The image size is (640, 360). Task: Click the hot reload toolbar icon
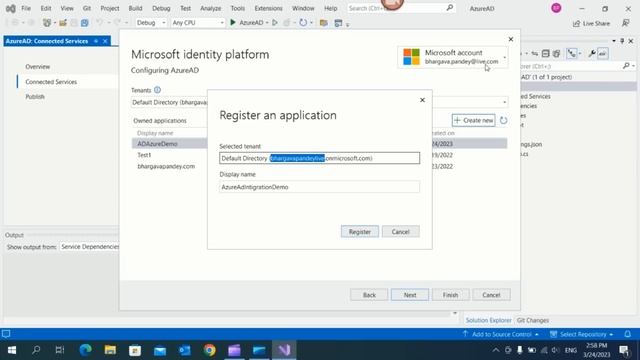tap(303, 23)
